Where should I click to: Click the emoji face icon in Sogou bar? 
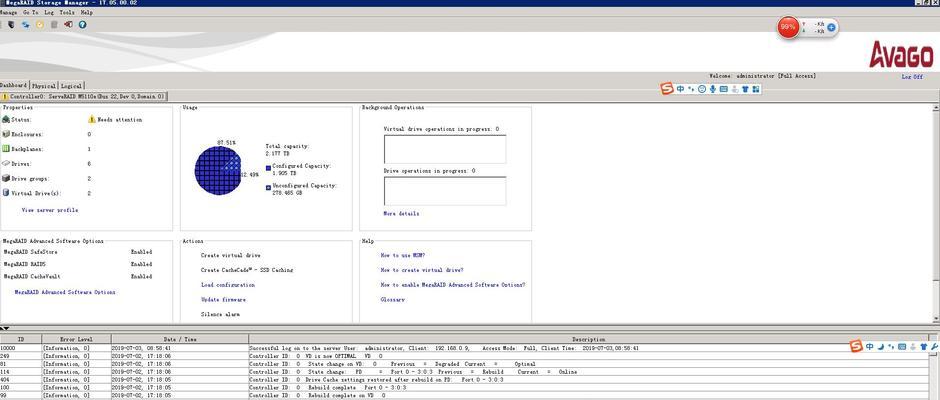pyautogui.click(x=702, y=89)
